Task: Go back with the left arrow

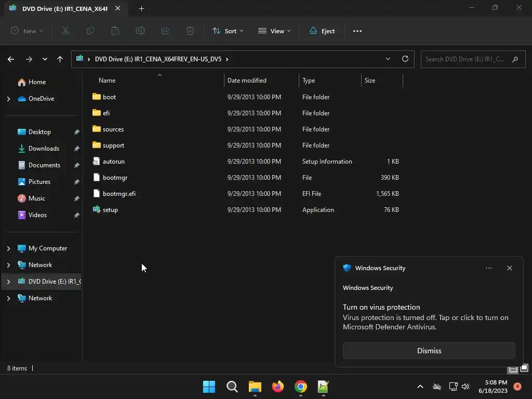Action: pos(11,59)
